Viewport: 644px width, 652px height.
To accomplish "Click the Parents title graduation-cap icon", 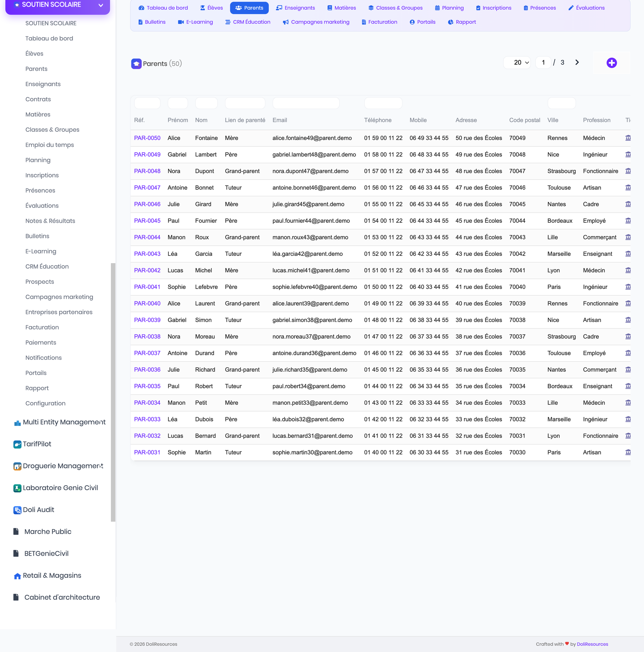I will [136, 64].
